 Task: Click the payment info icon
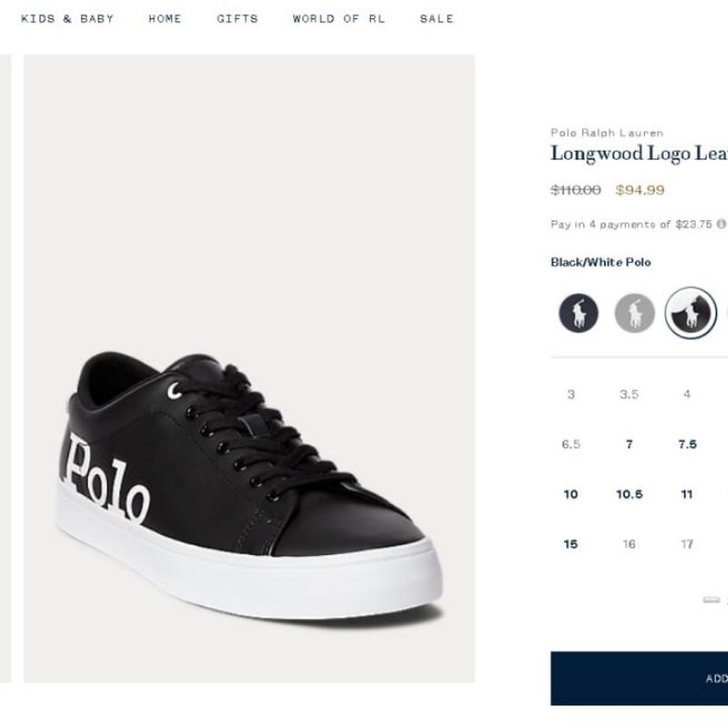(721, 224)
